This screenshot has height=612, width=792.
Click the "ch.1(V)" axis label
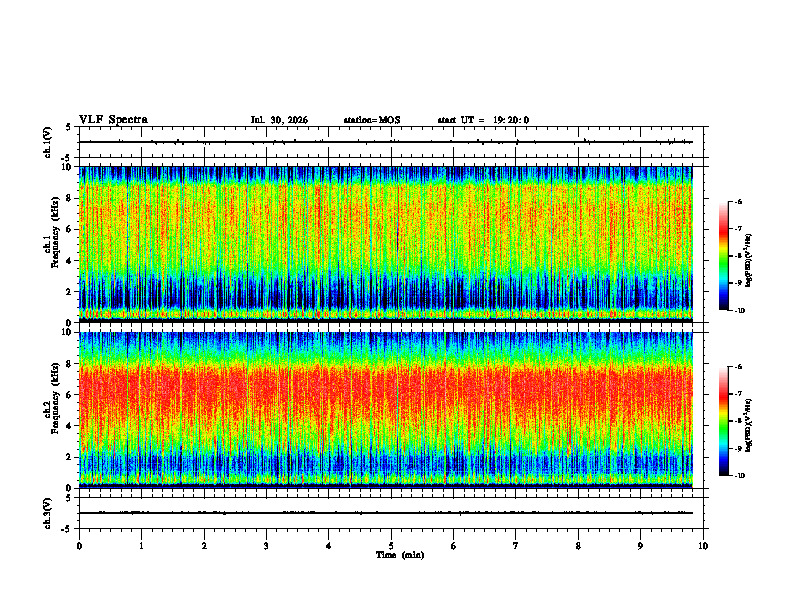click(48, 142)
